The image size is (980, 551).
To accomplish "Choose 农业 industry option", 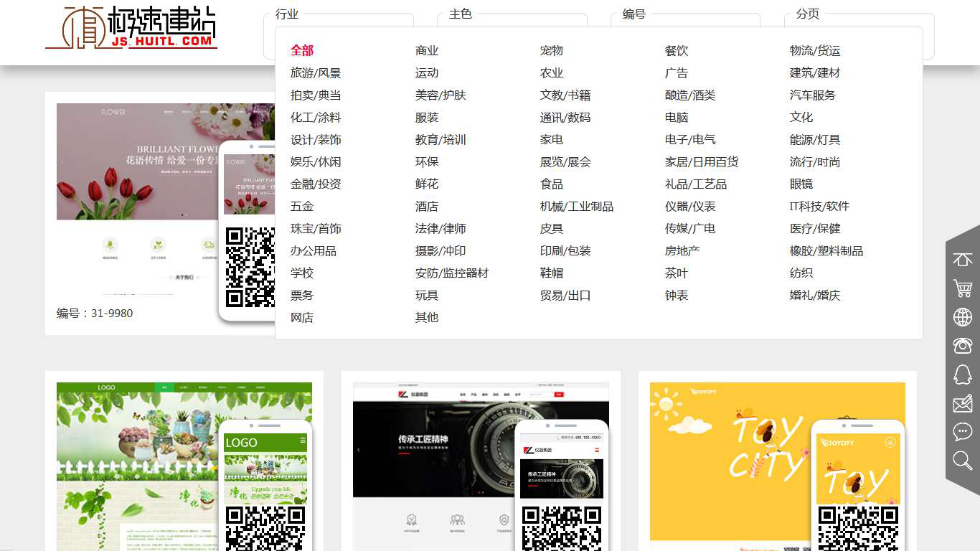I will pos(552,73).
